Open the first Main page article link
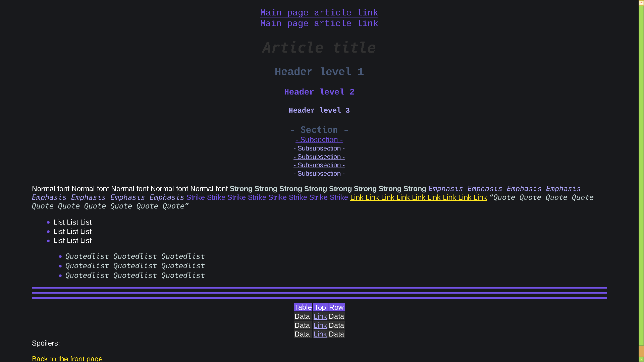 319,12
